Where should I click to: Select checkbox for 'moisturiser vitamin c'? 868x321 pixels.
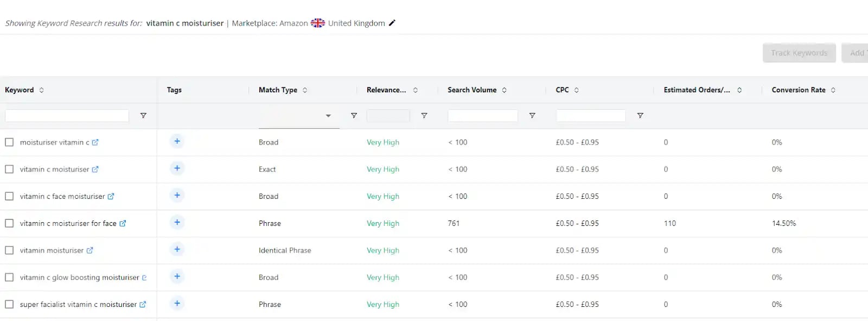pos(9,142)
